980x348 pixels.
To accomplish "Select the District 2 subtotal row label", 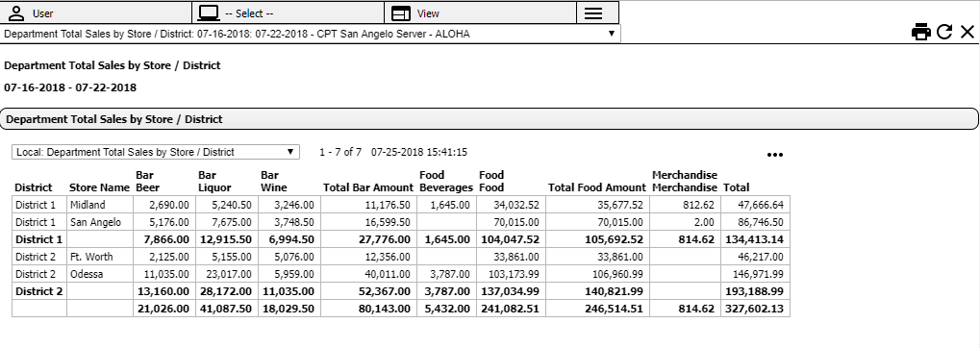I will click(x=39, y=291).
